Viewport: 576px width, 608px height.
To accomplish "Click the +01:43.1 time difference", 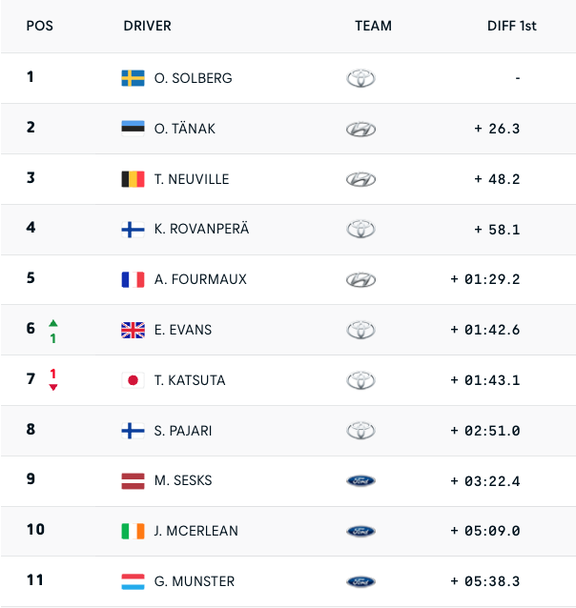I will pos(485,380).
